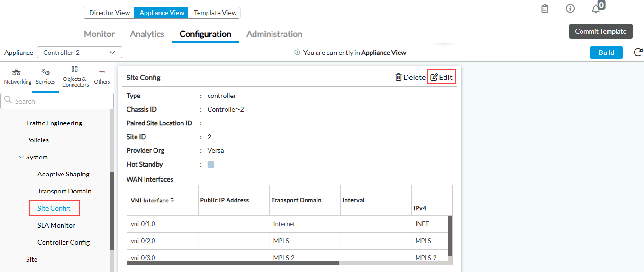Collapse the System tree node

point(21,157)
